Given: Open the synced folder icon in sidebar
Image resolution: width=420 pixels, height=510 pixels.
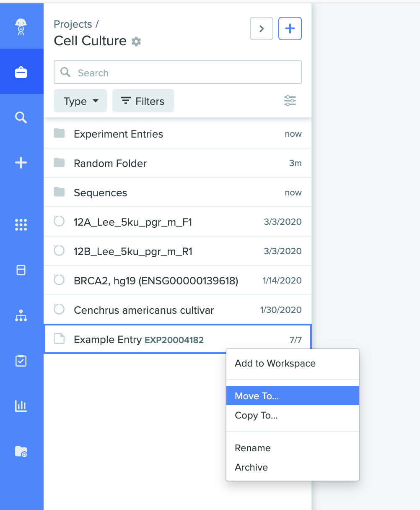Looking at the screenshot, I should (21, 451).
